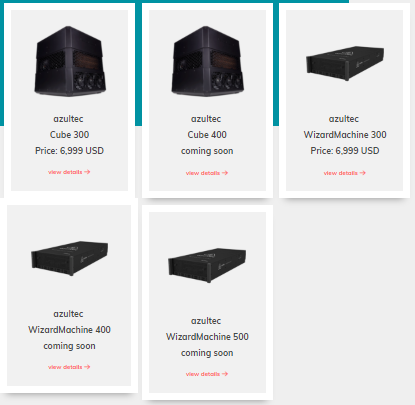Select the WizardMachine 400 product title
Screen dimensions: 415x405
(x=69, y=330)
